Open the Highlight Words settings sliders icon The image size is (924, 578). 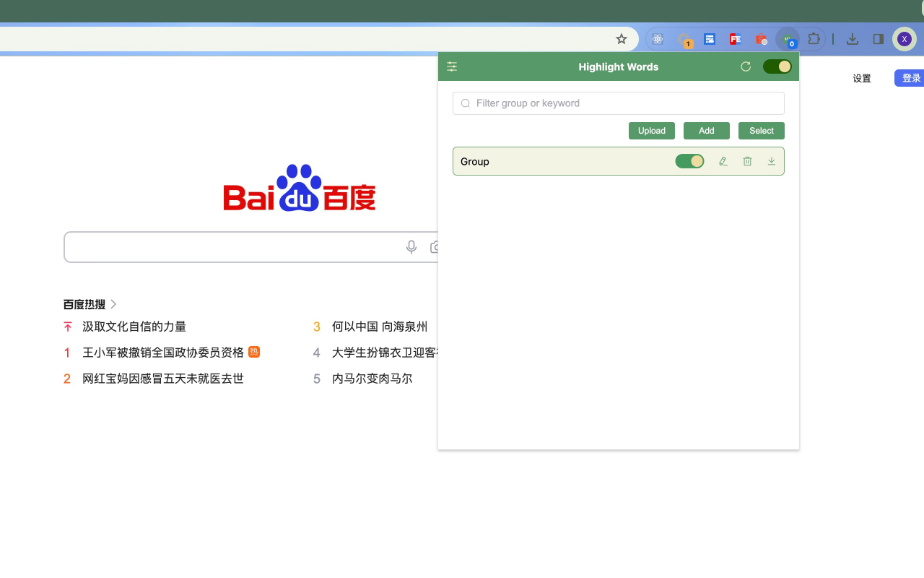452,66
